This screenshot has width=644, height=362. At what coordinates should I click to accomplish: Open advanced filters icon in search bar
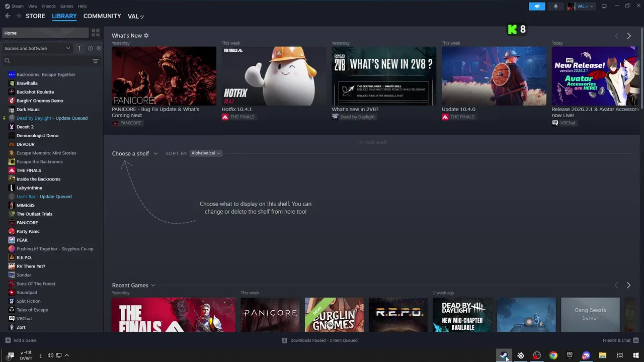[95, 61]
